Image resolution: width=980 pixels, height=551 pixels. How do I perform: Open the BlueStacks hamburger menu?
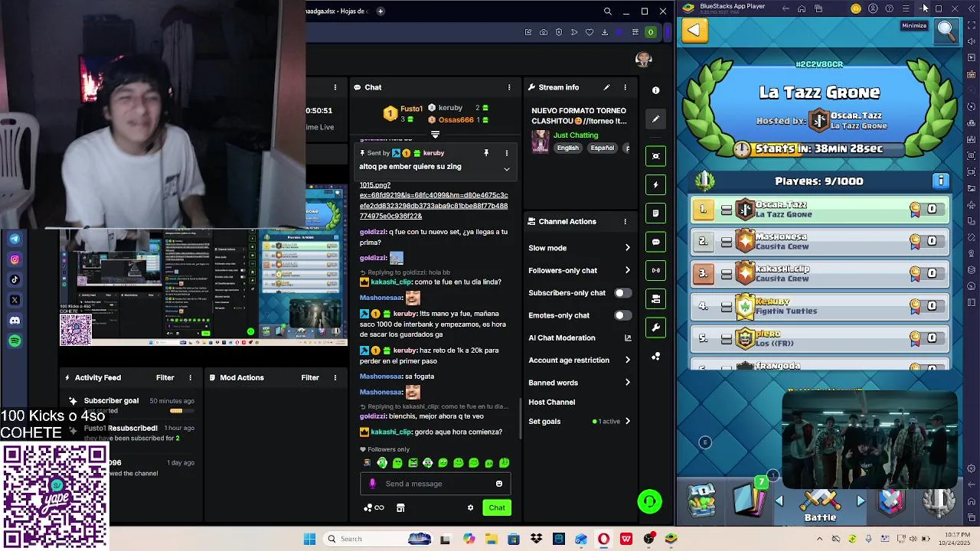click(906, 8)
